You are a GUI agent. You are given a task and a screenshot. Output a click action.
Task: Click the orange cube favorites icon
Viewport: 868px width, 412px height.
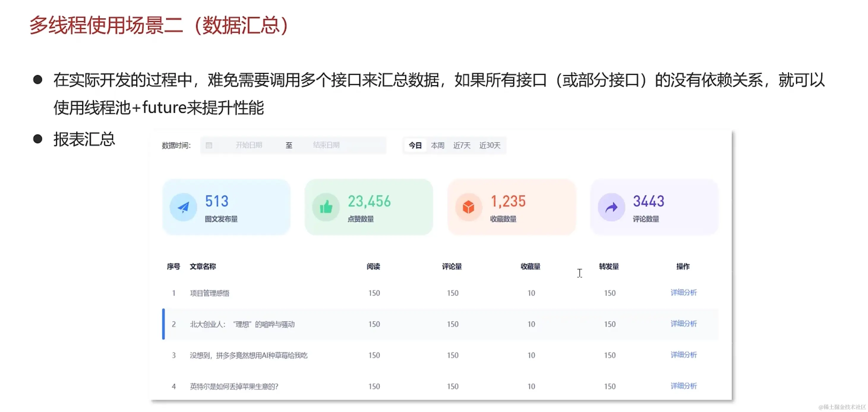point(468,207)
